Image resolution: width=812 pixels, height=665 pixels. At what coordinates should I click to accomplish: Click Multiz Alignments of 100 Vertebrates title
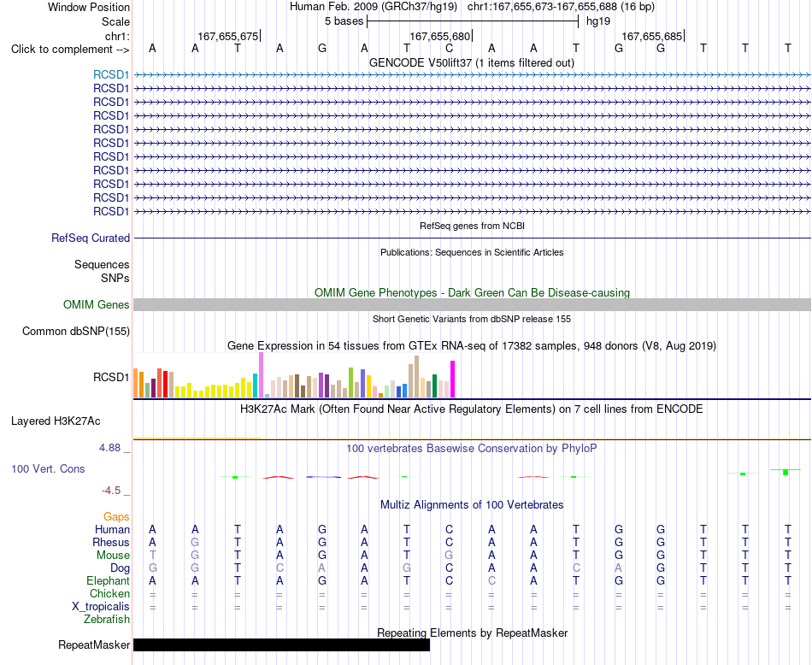tap(472, 505)
